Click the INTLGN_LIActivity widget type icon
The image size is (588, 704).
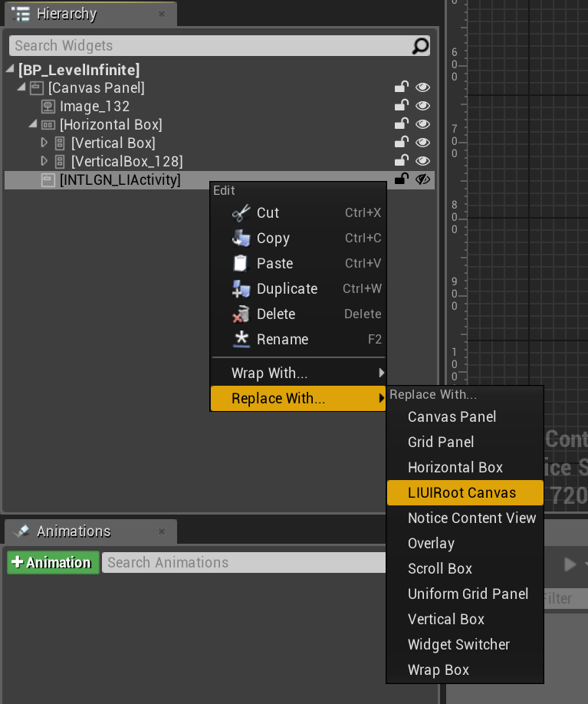coord(48,180)
